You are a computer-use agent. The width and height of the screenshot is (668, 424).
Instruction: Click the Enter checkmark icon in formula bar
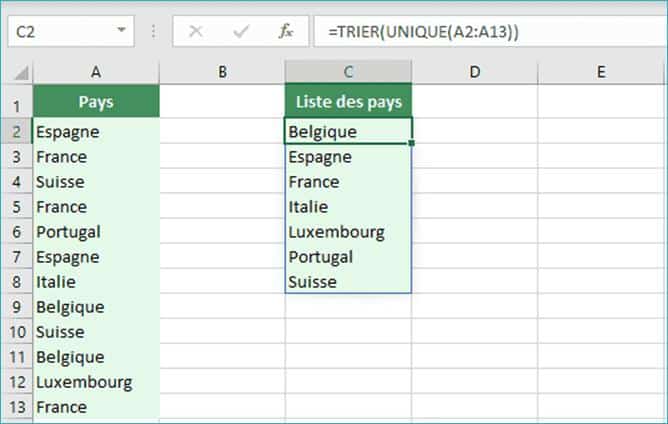point(241,31)
